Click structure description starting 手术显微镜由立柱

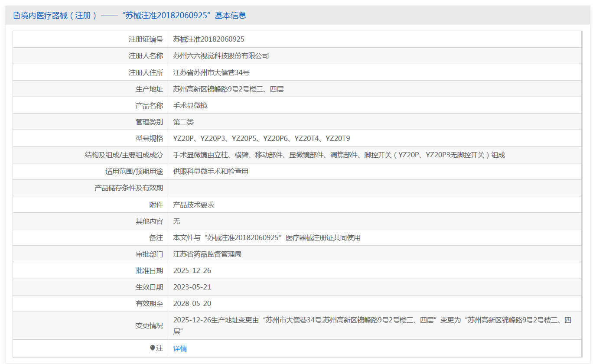(x=339, y=154)
